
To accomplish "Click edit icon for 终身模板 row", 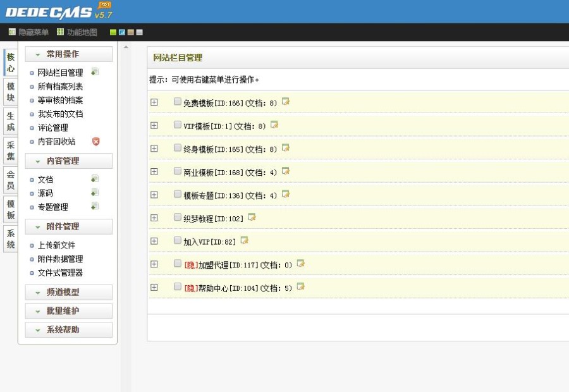I will click(286, 148).
